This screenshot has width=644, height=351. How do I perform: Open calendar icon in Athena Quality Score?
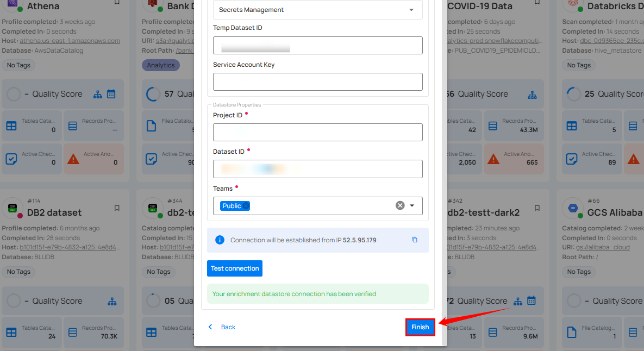pyautogui.click(x=111, y=94)
